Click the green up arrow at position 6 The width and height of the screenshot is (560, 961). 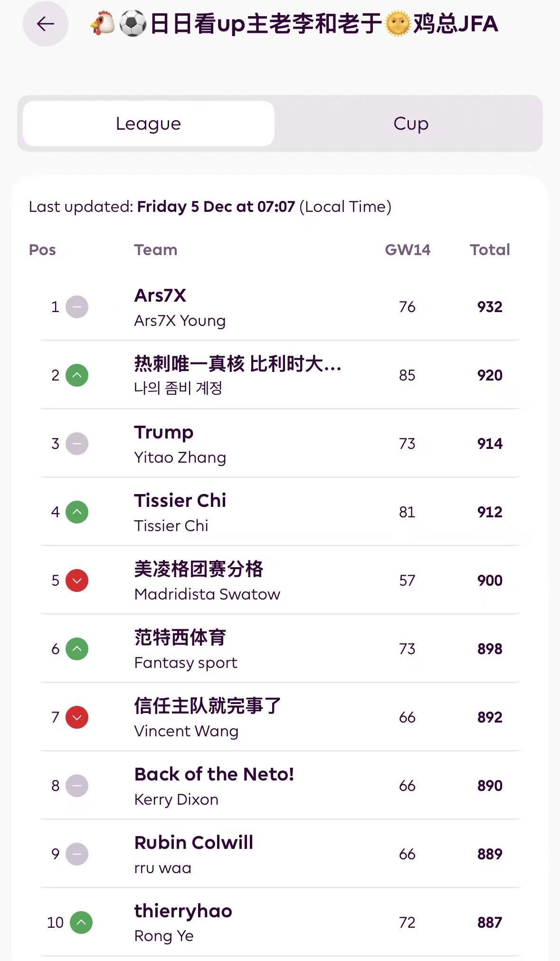[77, 649]
